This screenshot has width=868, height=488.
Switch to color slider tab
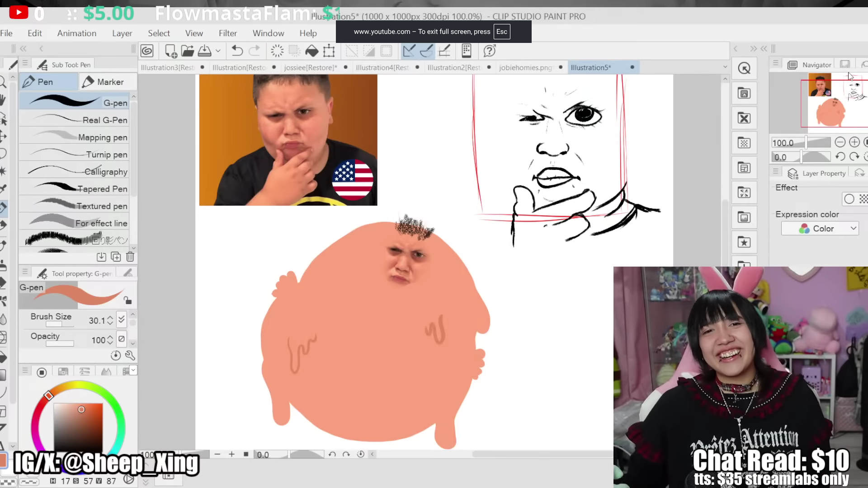coord(85,371)
